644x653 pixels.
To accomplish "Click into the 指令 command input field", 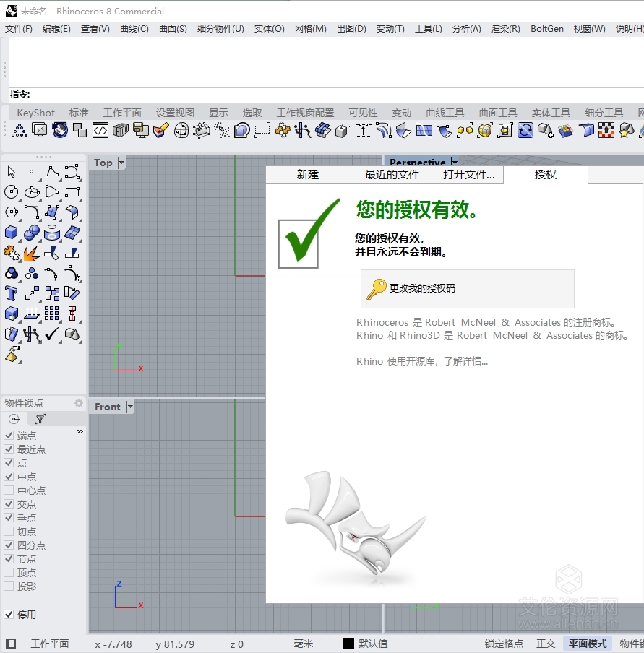I will click(337, 95).
